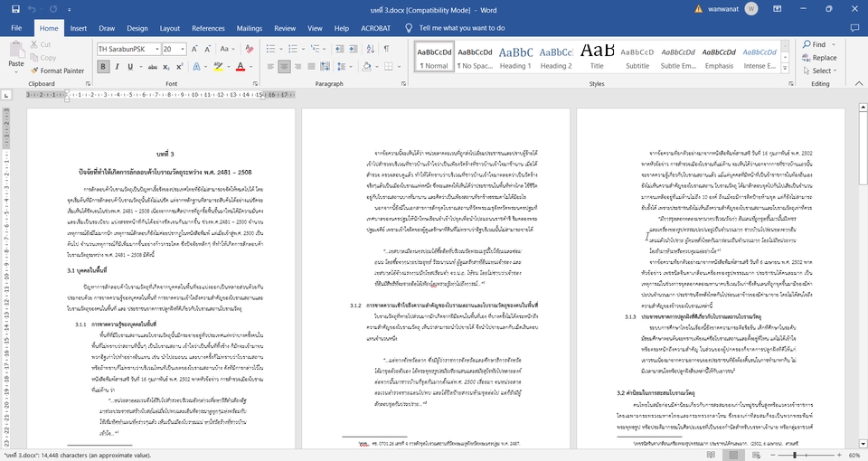The width and height of the screenshot is (868, 461).
Task: Toggle italic formatting
Action: (x=117, y=66)
